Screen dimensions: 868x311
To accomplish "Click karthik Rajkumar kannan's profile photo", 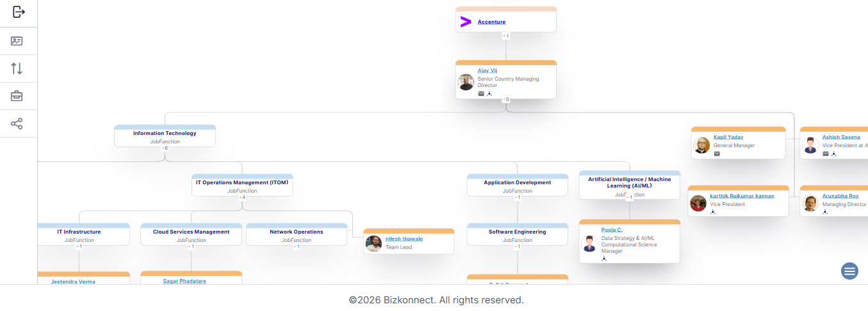I will 698,203.
